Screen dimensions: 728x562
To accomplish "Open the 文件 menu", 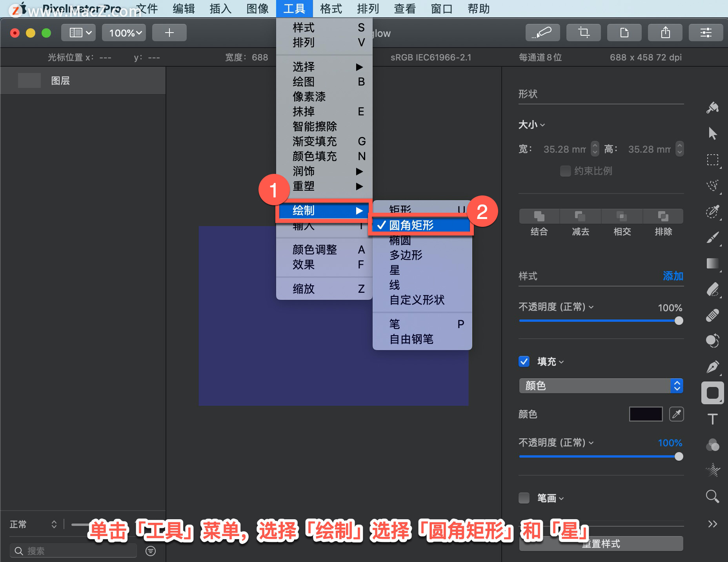I will click(x=147, y=9).
